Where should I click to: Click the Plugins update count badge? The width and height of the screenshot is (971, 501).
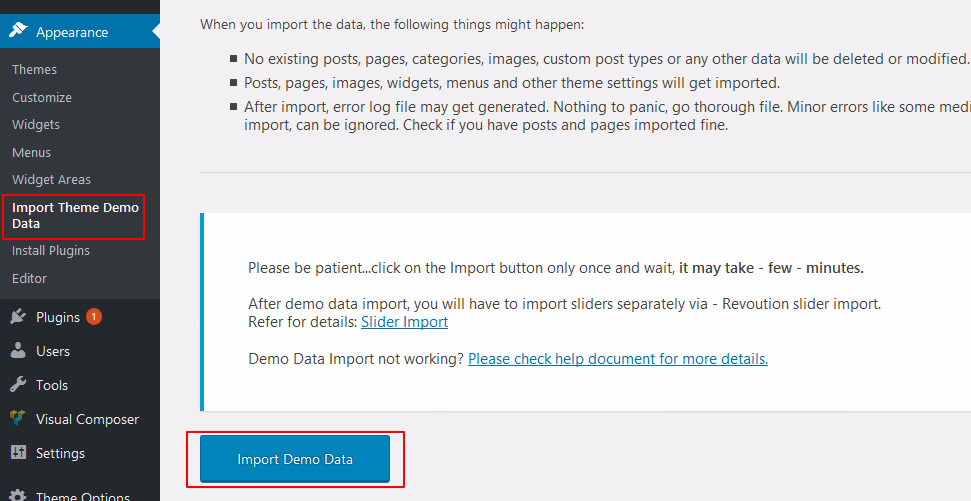pyautogui.click(x=94, y=317)
